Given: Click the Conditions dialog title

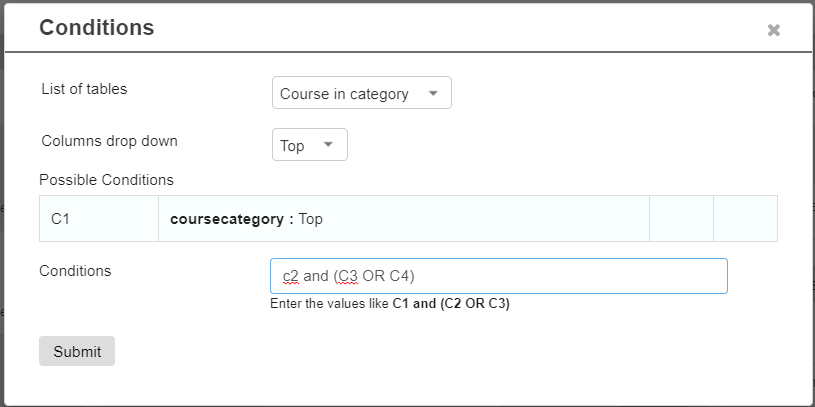Looking at the screenshot, I should click(x=97, y=28).
